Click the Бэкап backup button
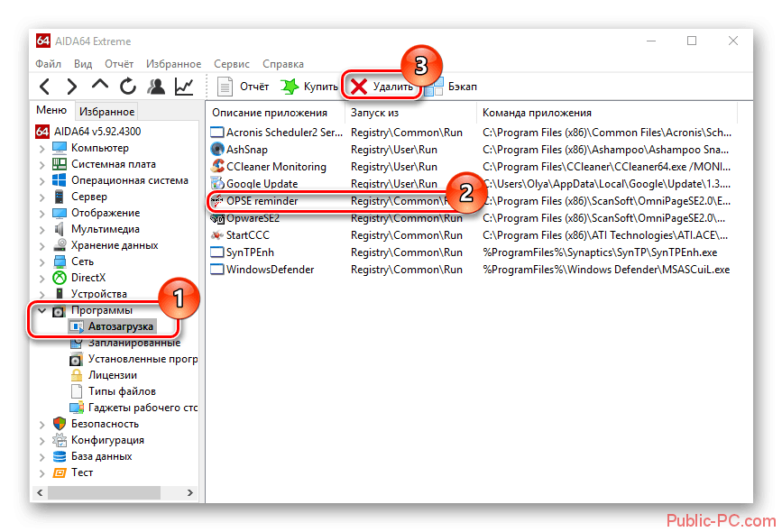This screenshot has width=782, height=532. tap(451, 87)
